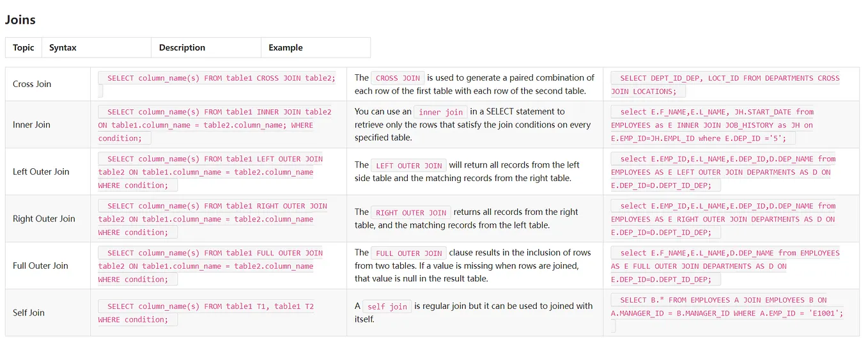Select the Inner Join topic cell
Image resolution: width=868 pixels, height=348 pixels.
48,125
